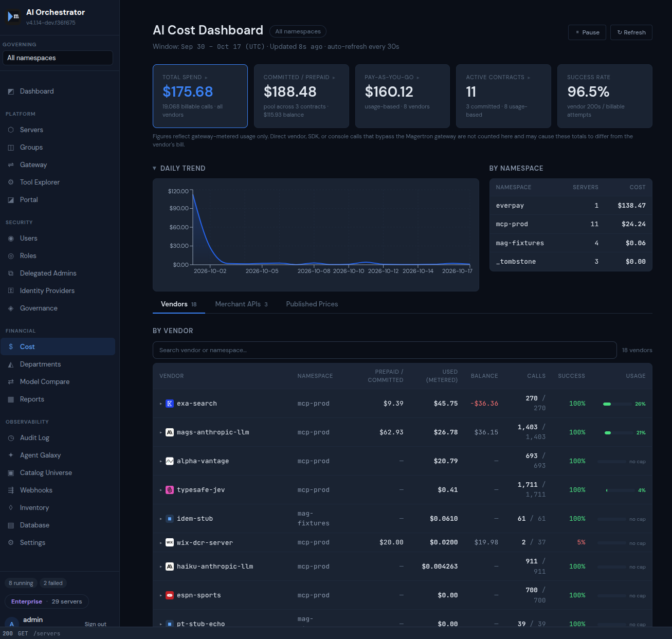
Task: Click the Agent Galaxy star icon
Action: [x=11, y=455]
